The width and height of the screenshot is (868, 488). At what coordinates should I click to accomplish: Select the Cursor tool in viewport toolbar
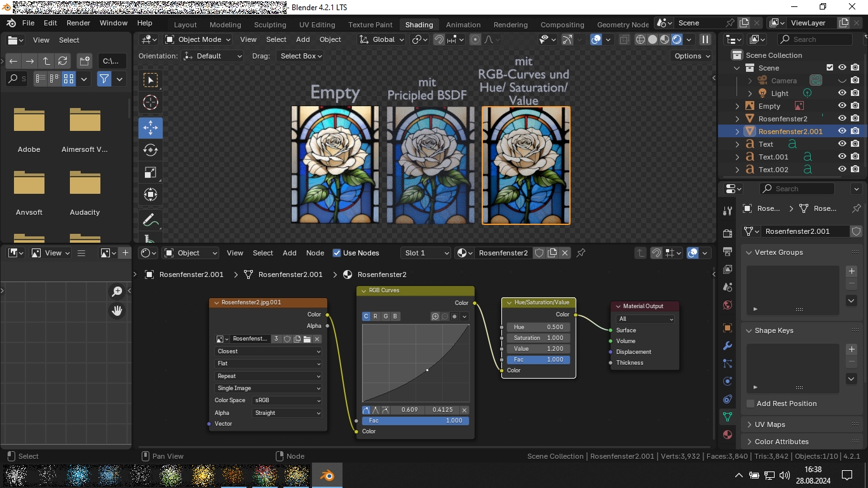(151, 102)
